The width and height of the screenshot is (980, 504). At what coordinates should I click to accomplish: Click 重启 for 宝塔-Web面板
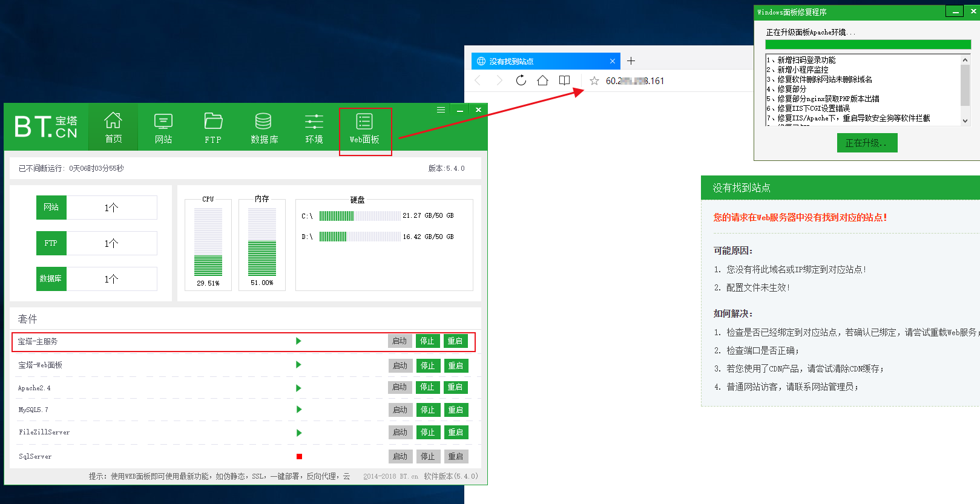pyautogui.click(x=456, y=365)
